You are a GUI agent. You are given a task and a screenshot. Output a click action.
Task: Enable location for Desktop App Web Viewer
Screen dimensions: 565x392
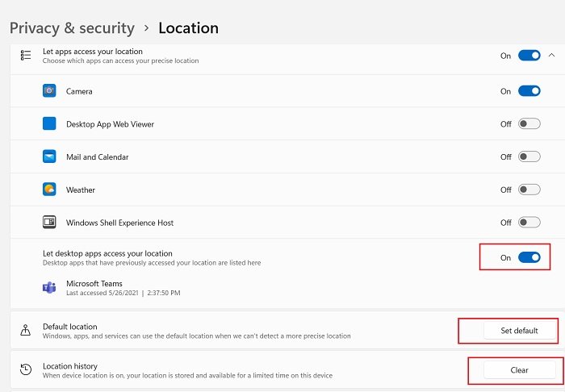(x=529, y=124)
